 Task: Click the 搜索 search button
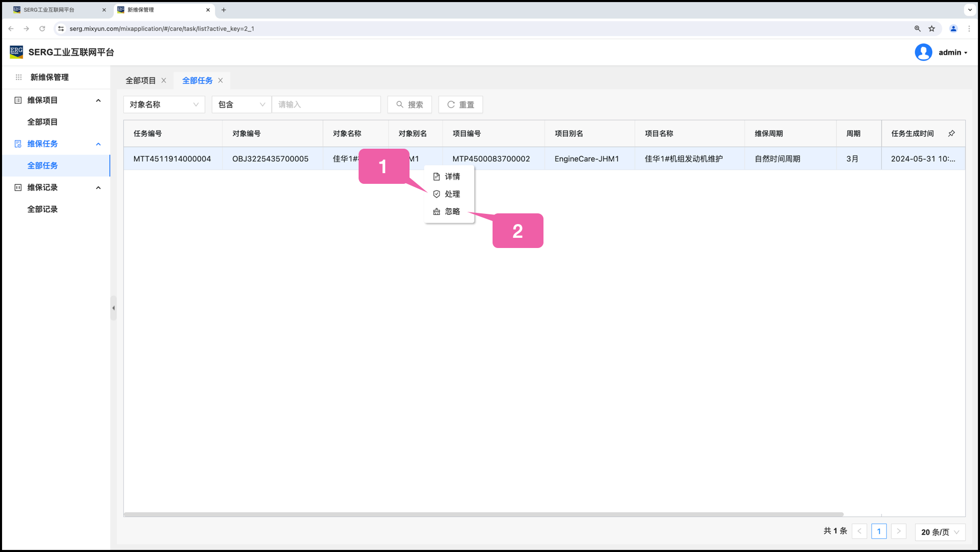pyautogui.click(x=410, y=104)
